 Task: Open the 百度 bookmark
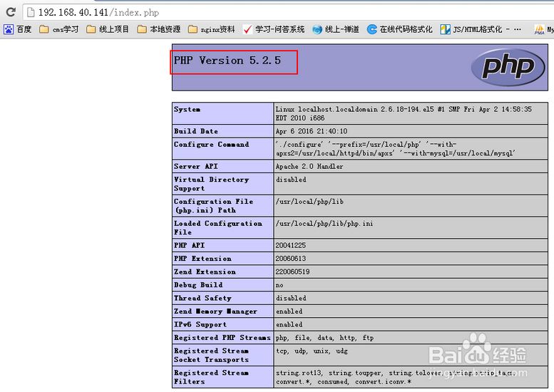click(18, 29)
